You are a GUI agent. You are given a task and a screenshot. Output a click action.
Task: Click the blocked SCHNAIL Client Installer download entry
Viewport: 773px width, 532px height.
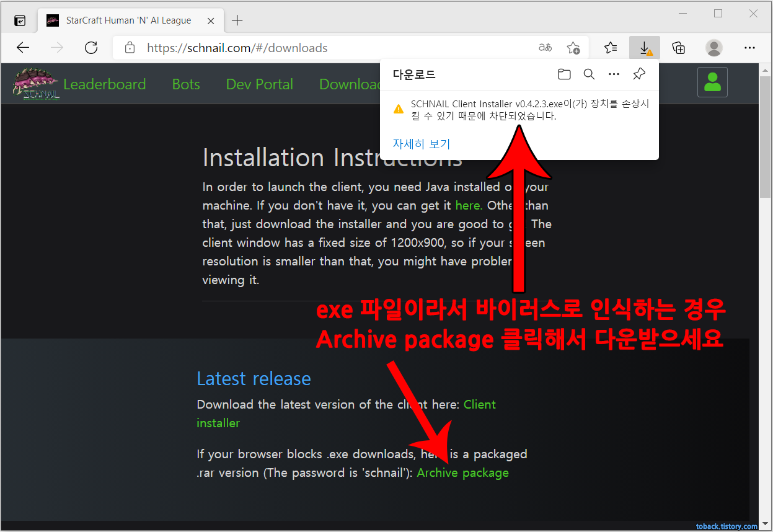point(519,110)
